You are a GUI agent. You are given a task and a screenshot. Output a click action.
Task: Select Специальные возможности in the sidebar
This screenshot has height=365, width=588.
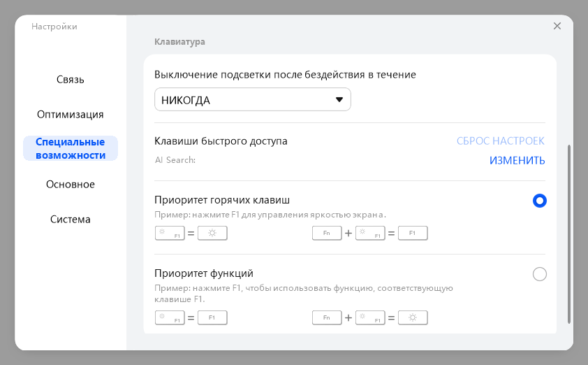pyautogui.click(x=71, y=148)
